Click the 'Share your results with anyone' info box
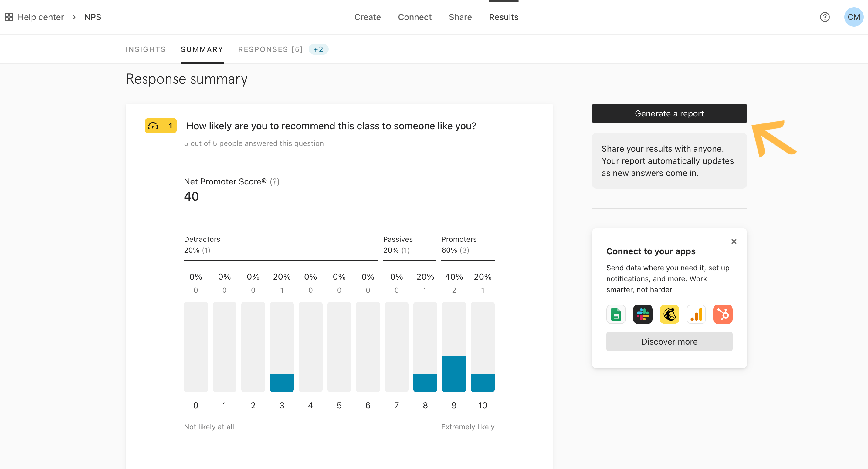 pyautogui.click(x=669, y=161)
